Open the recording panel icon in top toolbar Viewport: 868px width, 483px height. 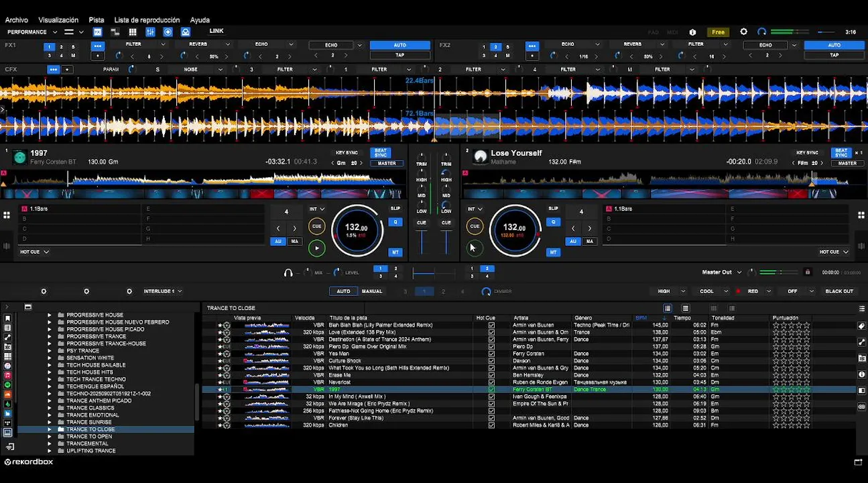168,32
